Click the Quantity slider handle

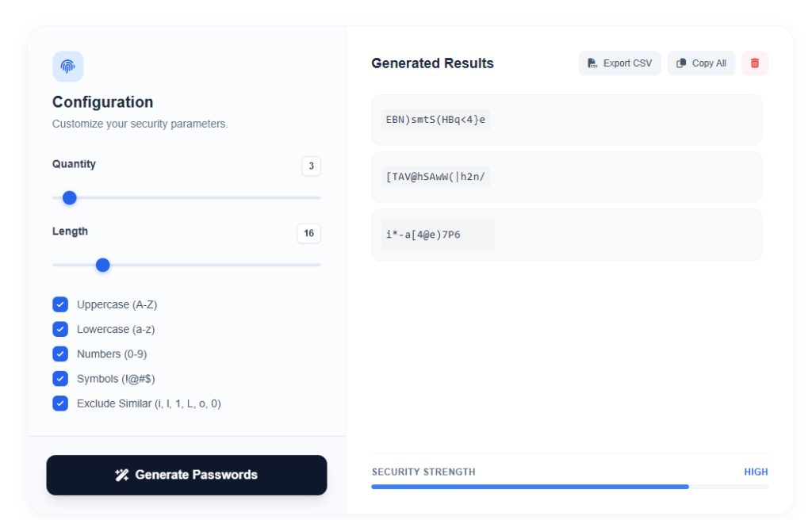(70, 197)
